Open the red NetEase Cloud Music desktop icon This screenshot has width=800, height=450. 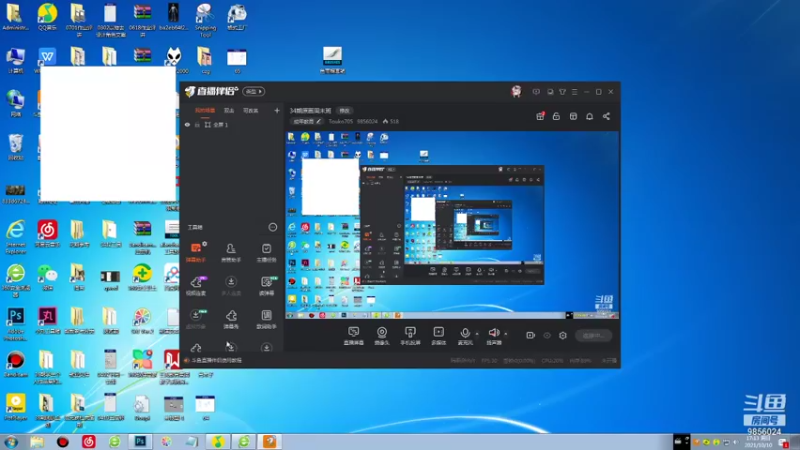pos(47,234)
